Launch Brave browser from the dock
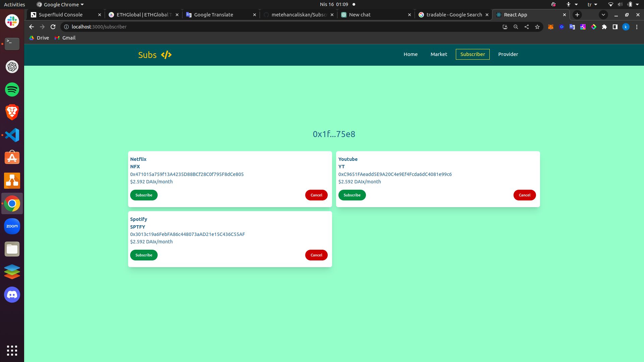 12,112
